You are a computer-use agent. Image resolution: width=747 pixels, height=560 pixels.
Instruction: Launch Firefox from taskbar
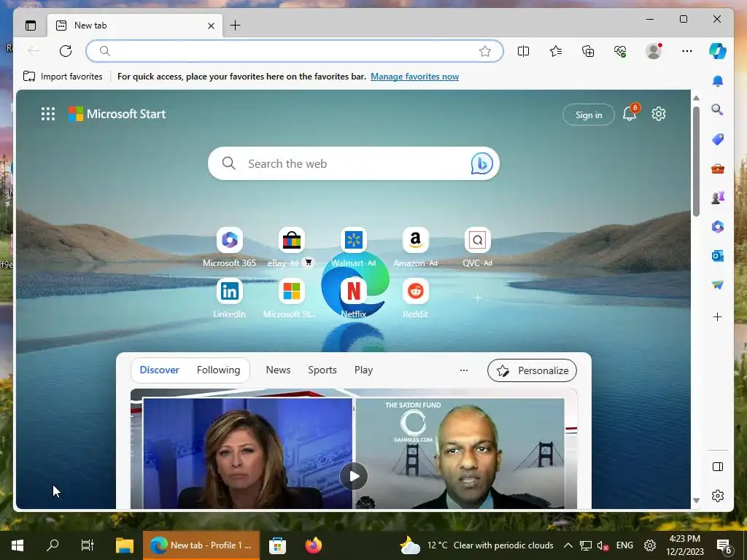pyautogui.click(x=314, y=545)
